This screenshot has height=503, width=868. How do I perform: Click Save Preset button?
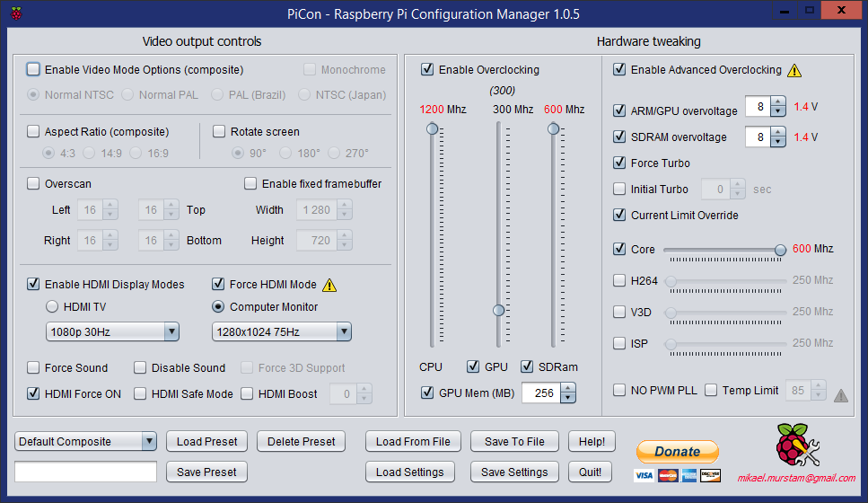(x=207, y=472)
